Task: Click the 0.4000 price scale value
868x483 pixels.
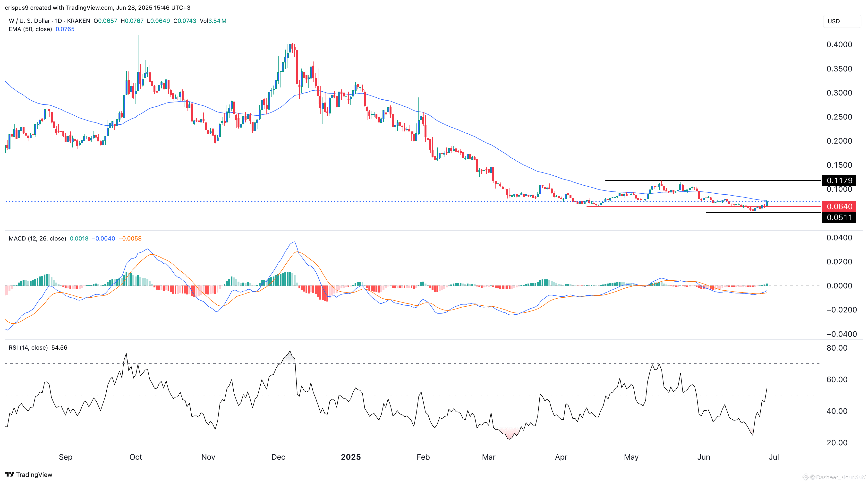Action: coord(839,44)
